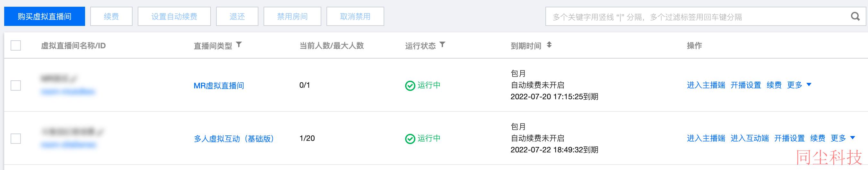Screen dimensions: 868x170
Task: Click the search magnifier icon
Action: point(855,16)
